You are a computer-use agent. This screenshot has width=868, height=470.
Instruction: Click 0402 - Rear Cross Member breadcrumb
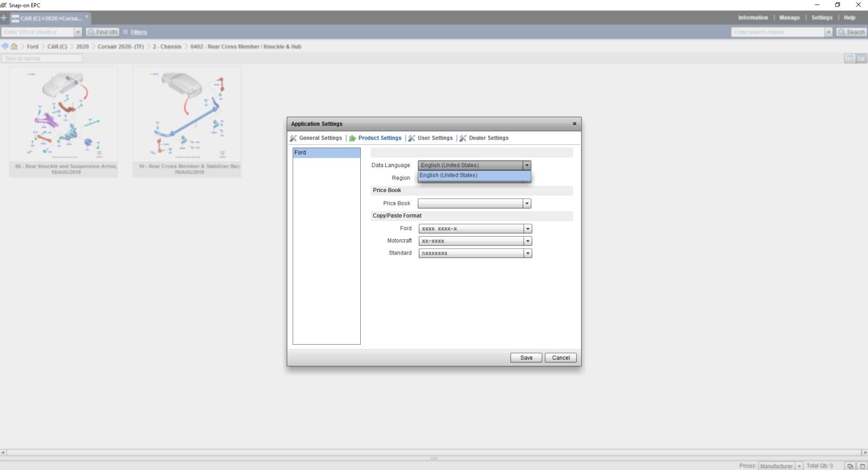(245, 47)
